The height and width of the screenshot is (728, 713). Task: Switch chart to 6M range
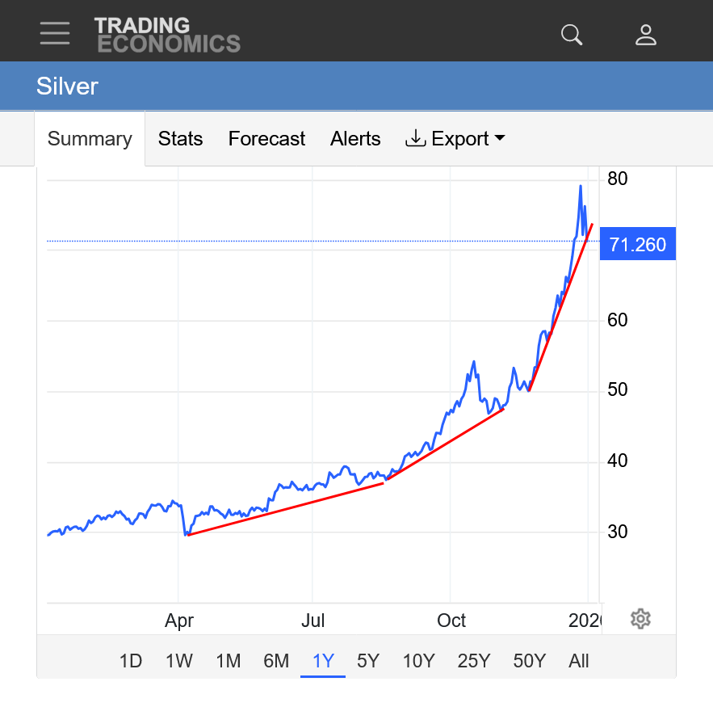[276, 661]
